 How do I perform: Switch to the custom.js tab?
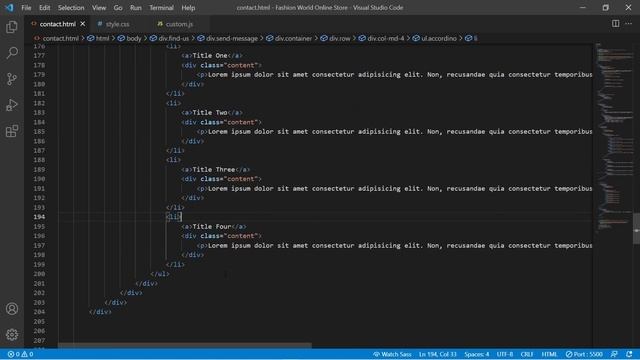[x=179, y=24]
